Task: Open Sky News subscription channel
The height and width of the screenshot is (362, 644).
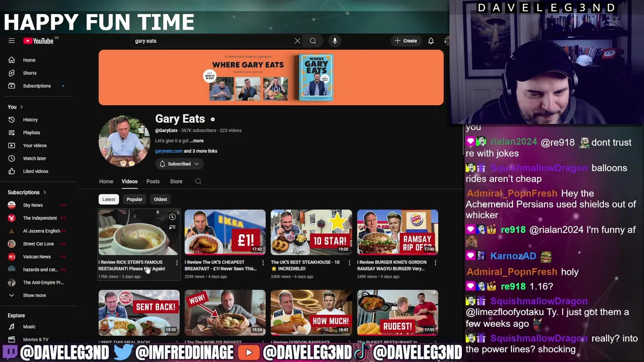Action: [39, 205]
